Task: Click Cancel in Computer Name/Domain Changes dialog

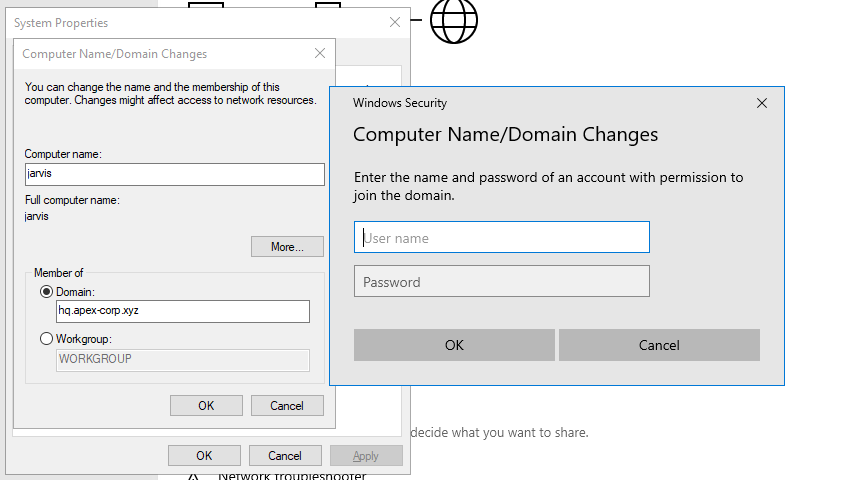Action: (x=287, y=406)
